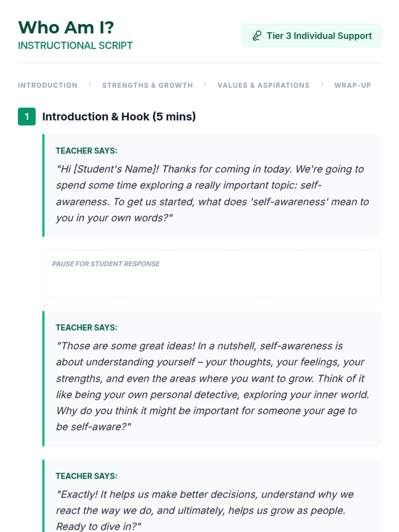Select the Introduction & Hook heading
The height and width of the screenshot is (532, 399).
(x=119, y=117)
